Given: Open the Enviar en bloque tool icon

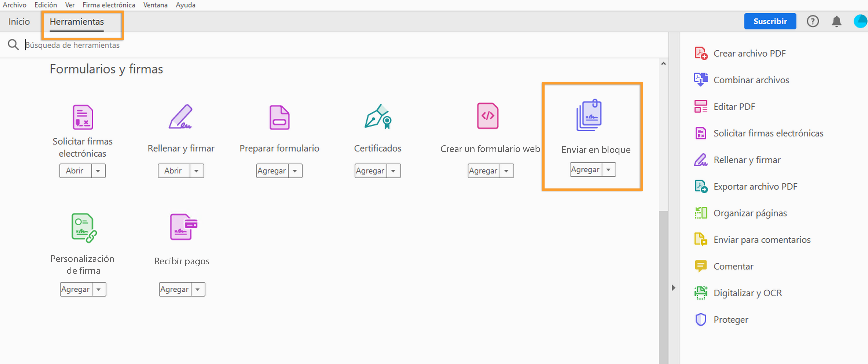Looking at the screenshot, I should click(589, 115).
